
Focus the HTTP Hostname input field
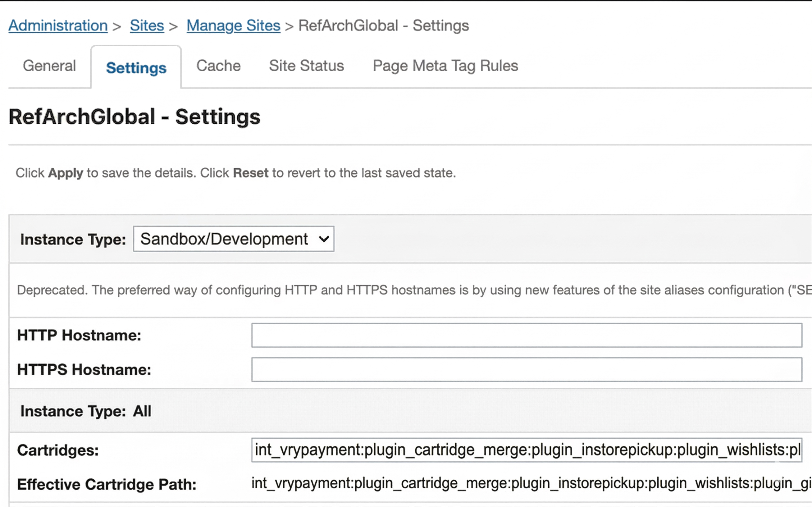point(526,335)
